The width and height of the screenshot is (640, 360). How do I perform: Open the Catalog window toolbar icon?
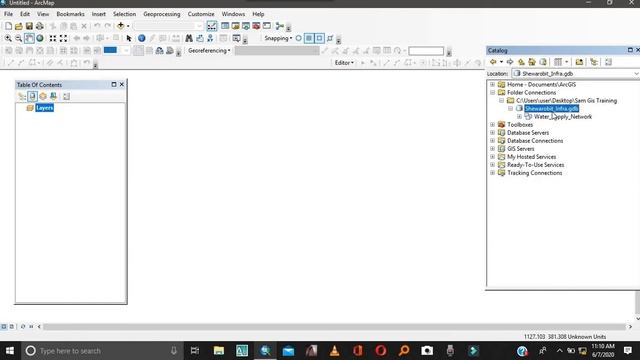pos(236,26)
